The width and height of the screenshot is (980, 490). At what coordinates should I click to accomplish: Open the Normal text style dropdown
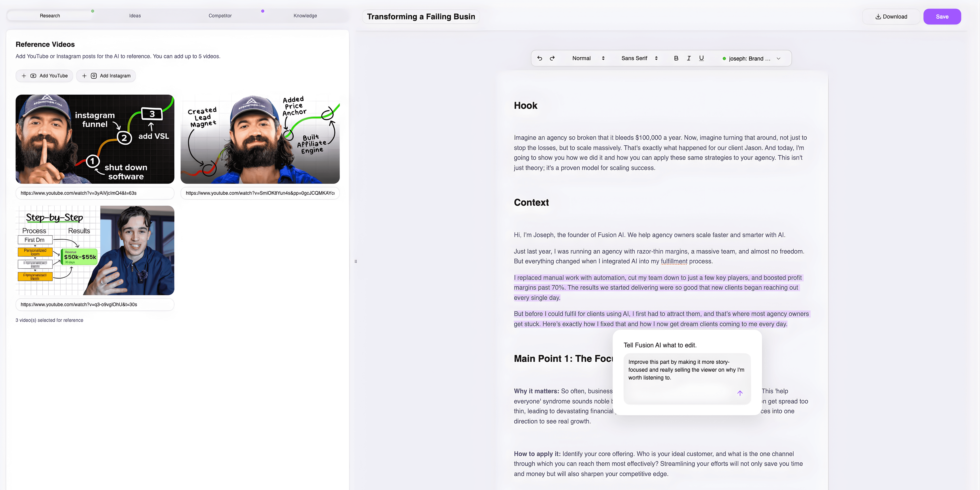coord(588,58)
